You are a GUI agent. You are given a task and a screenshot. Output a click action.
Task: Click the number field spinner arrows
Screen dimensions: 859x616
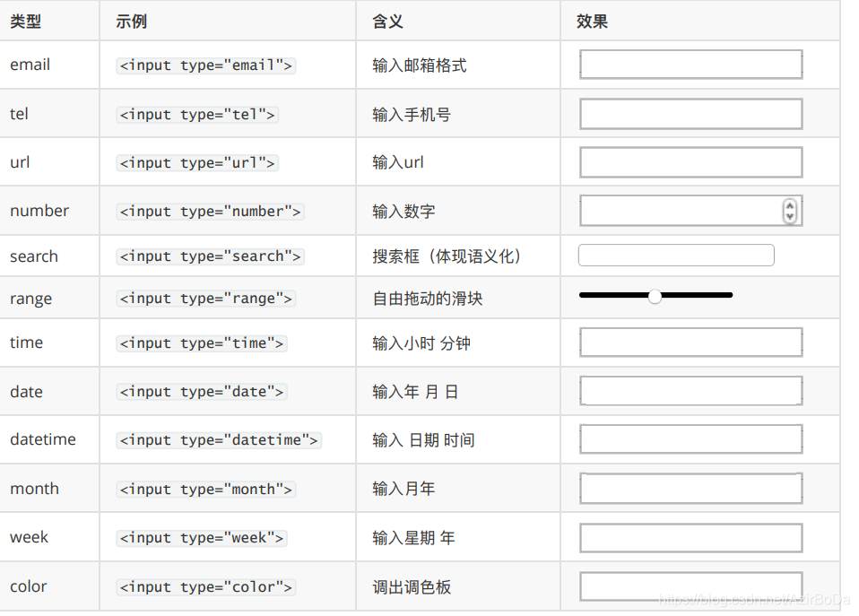coord(789,211)
